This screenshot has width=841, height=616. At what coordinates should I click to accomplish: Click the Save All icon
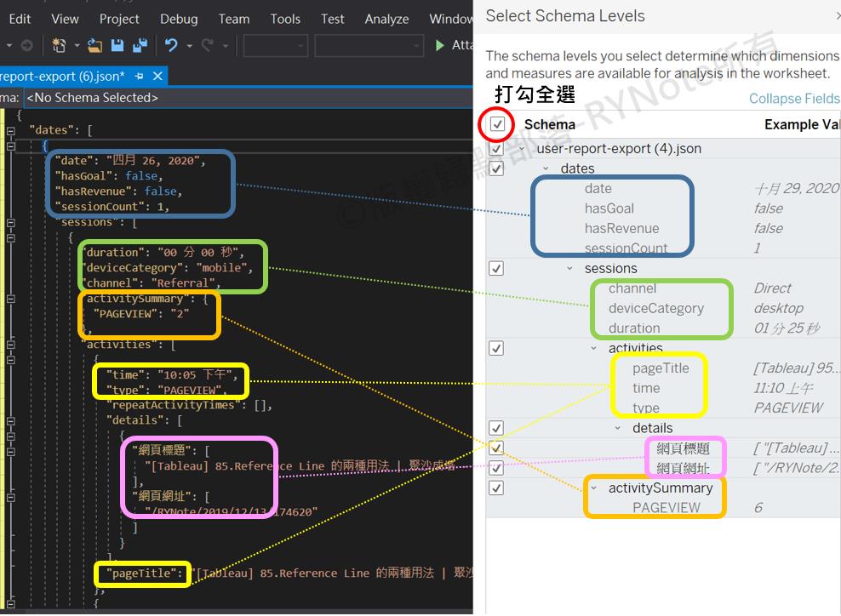click(x=140, y=46)
